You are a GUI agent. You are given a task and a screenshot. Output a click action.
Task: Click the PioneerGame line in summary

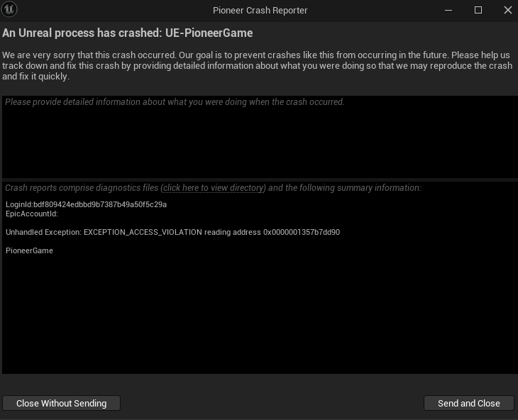29,250
